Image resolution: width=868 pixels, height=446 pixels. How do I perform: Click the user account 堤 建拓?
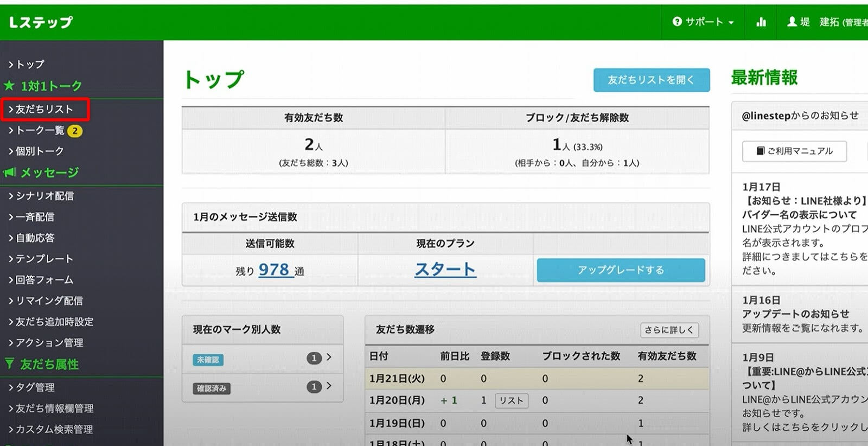(827, 22)
